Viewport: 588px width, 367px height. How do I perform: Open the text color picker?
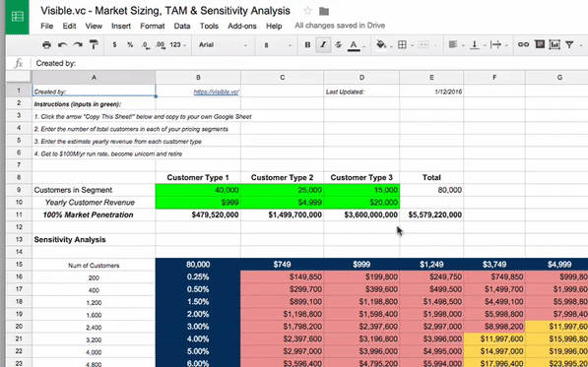tap(355, 45)
